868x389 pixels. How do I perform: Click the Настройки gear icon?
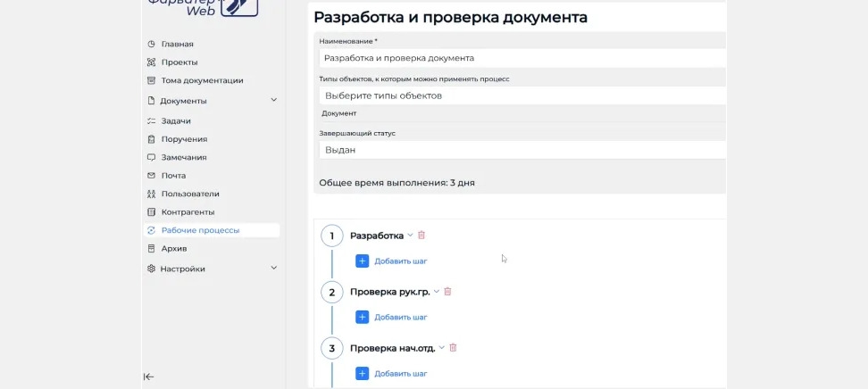[151, 269]
